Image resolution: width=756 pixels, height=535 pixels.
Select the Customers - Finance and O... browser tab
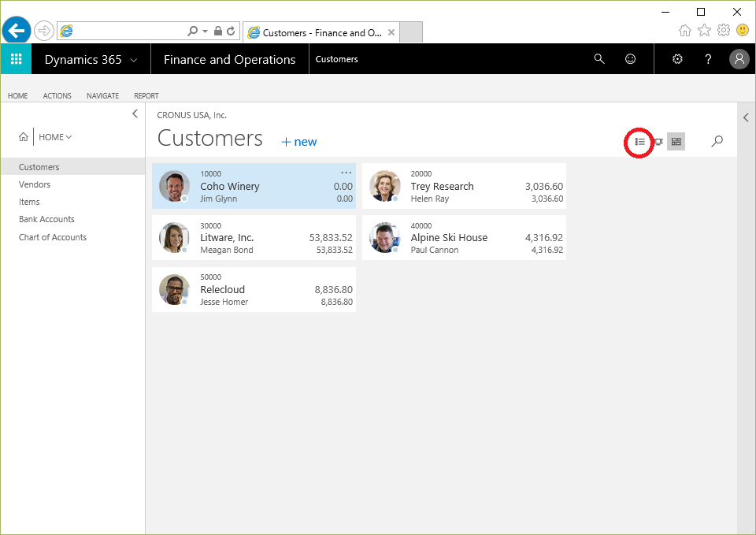[321, 32]
